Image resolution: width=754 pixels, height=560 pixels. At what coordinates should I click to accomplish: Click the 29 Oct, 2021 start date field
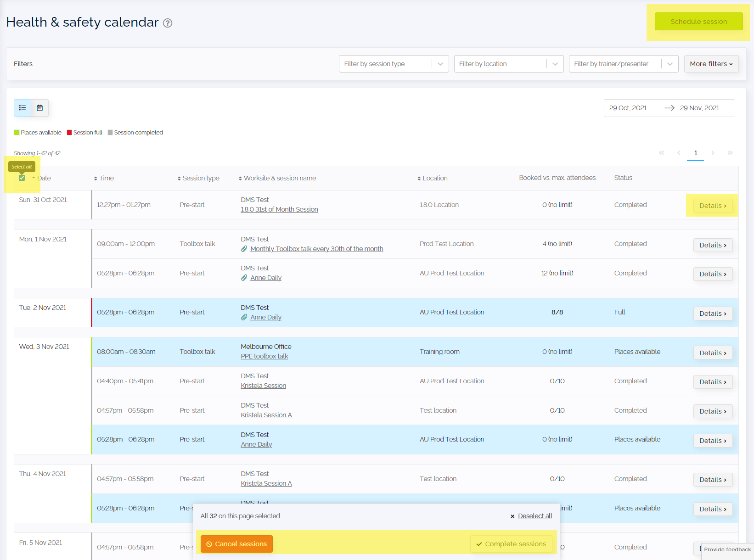[628, 108]
